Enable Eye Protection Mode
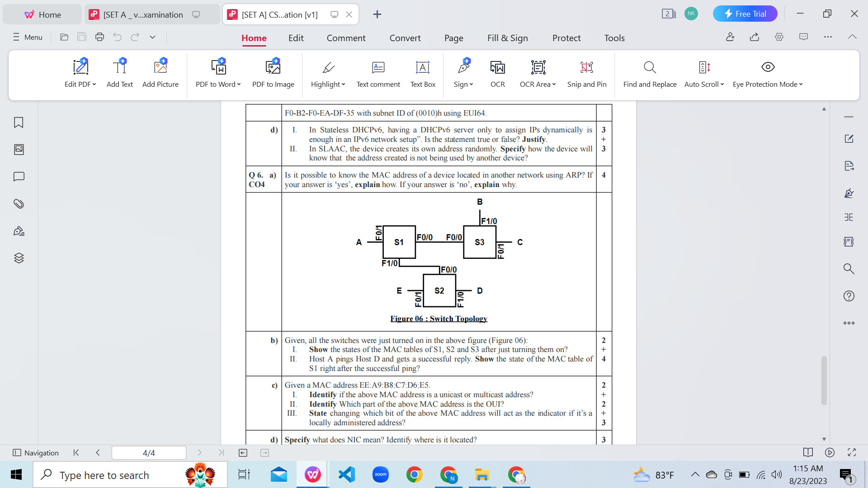 (767, 72)
